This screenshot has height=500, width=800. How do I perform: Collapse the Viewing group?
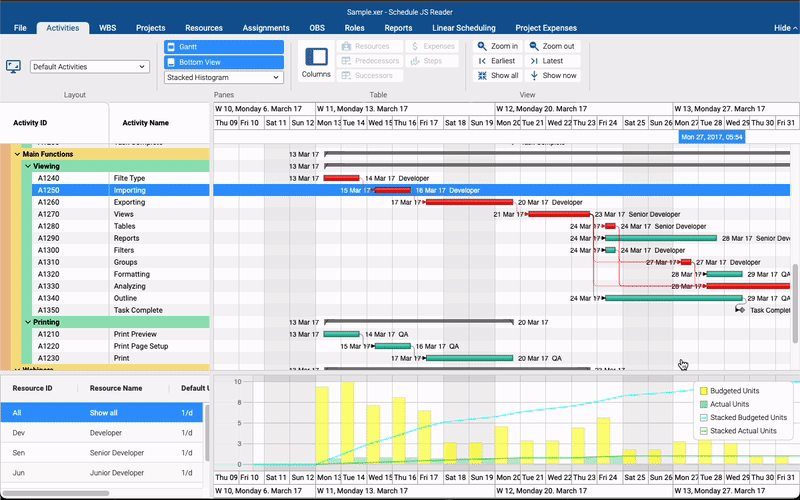point(28,166)
